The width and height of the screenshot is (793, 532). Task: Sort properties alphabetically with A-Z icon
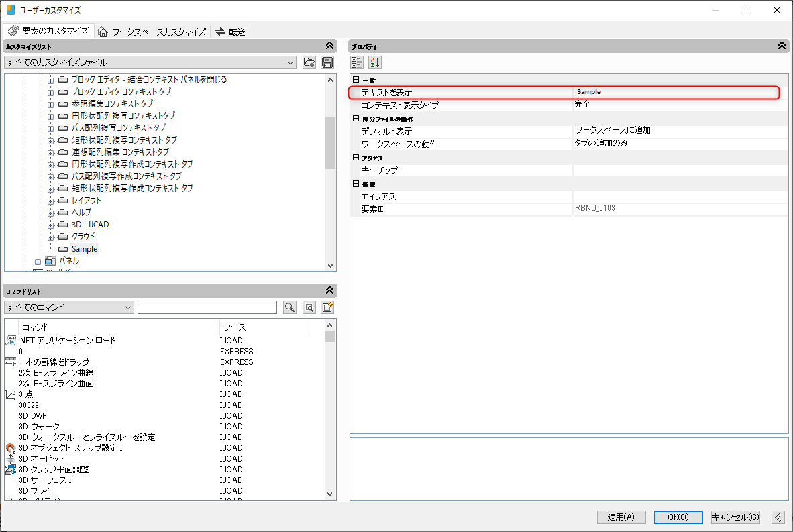click(x=374, y=62)
